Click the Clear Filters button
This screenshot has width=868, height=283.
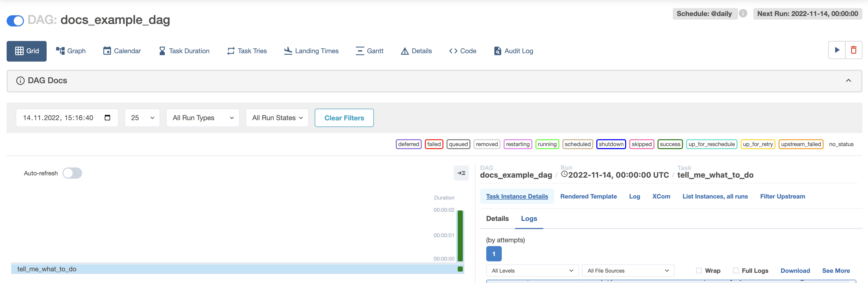tap(344, 118)
